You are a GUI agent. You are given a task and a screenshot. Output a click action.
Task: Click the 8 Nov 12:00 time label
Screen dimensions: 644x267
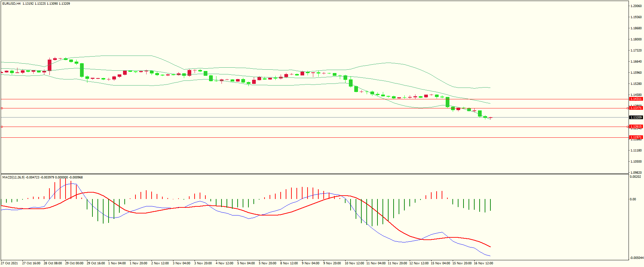pos(289,263)
